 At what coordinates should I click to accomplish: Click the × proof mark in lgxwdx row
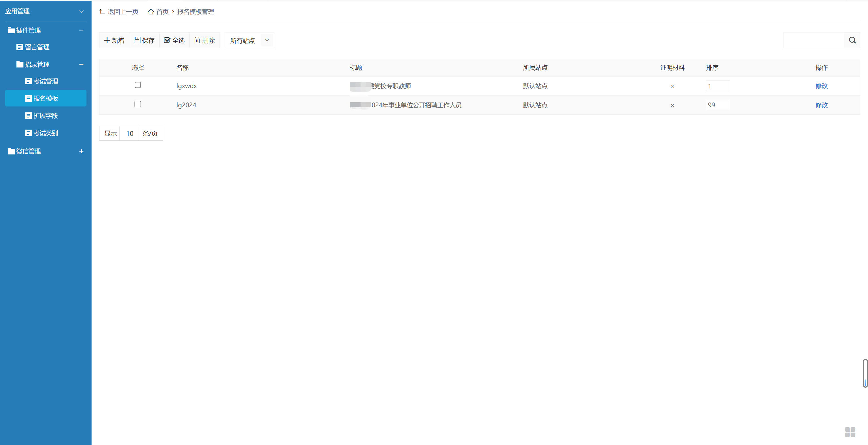coord(672,86)
